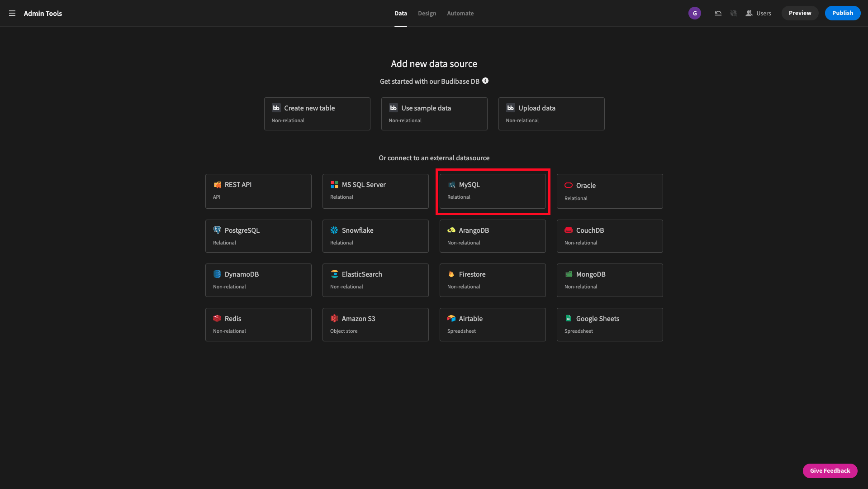
Task: Select the Create new table label
Action: click(x=309, y=108)
